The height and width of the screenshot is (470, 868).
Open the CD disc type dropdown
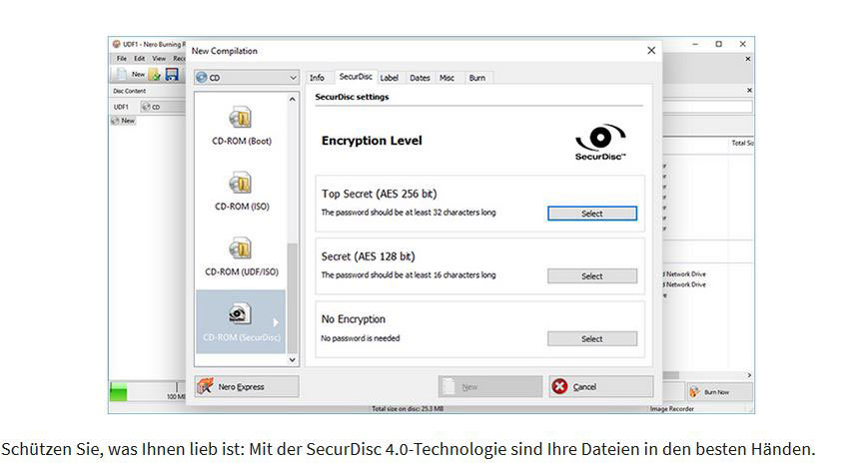(x=247, y=78)
